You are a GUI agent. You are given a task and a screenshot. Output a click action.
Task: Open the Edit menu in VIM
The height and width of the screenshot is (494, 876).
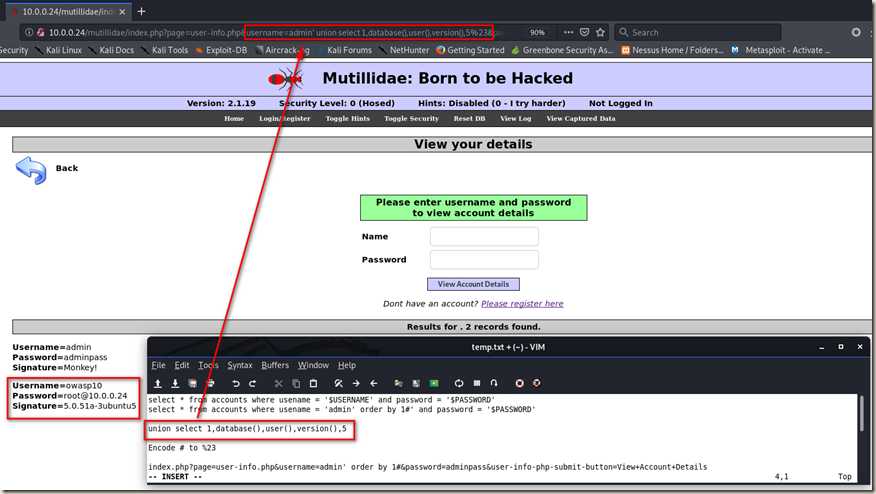click(182, 365)
